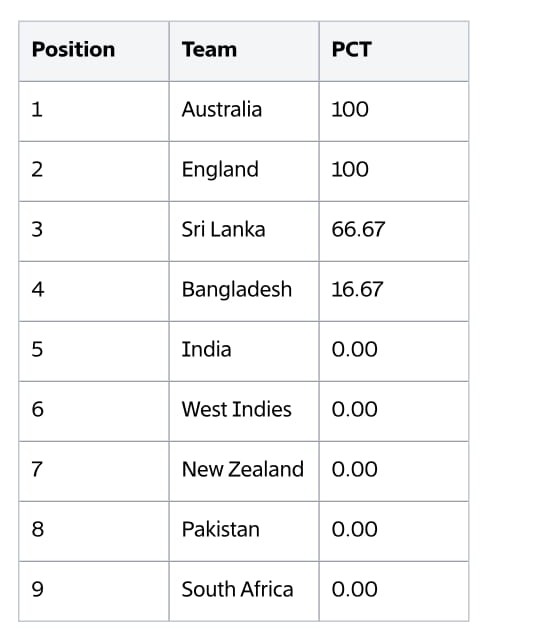540x629 pixels.
Task: Select the Sri Lanka team cell
Action: pyautogui.click(x=244, y=231)
